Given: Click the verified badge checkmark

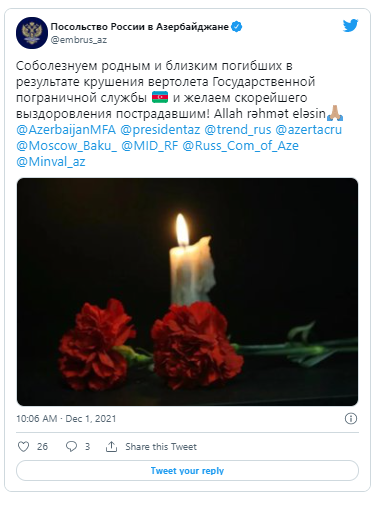Looking at the screenshot, I should (x=237, y=26).
